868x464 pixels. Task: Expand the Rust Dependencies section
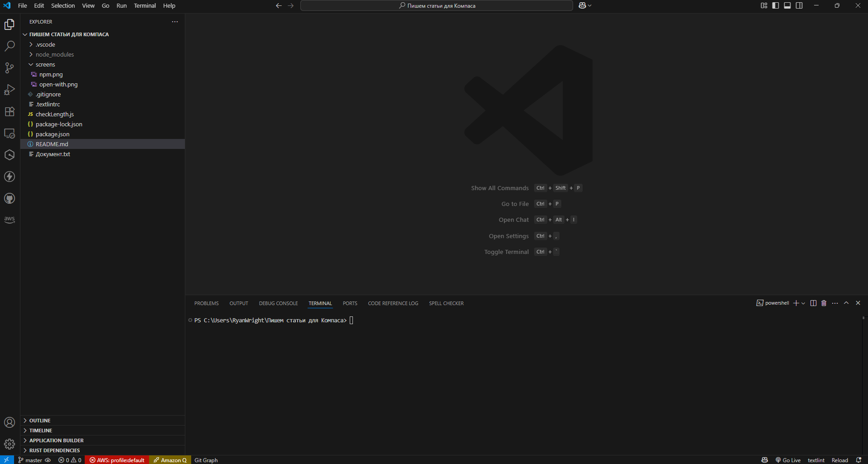[102, 450]
